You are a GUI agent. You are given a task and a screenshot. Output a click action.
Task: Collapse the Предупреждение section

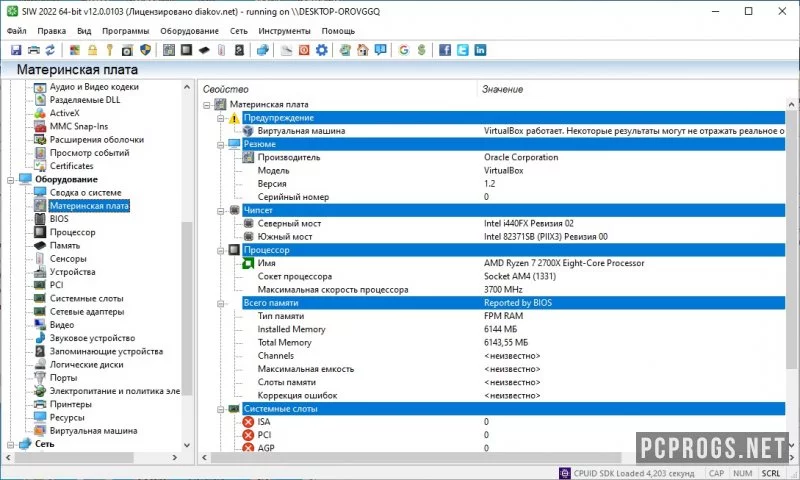(221, 118)
